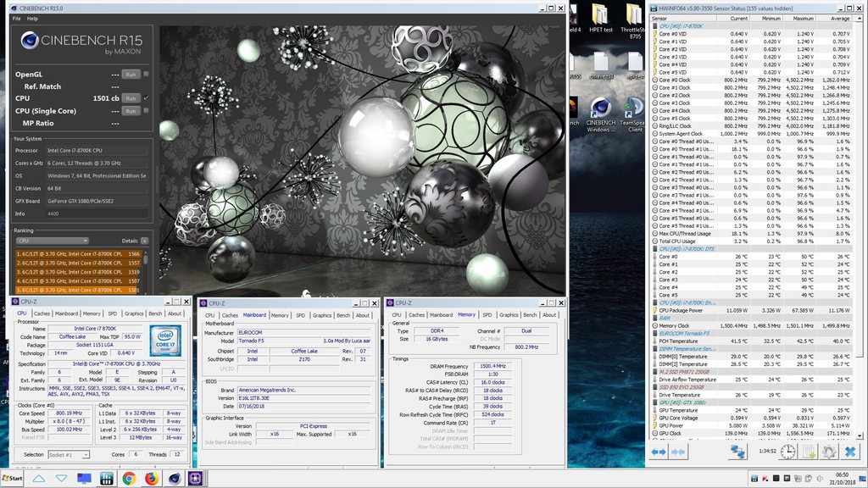
Task: Open the ThrottleStop 8705 desktop folder
Action: (x=634, y=22)
